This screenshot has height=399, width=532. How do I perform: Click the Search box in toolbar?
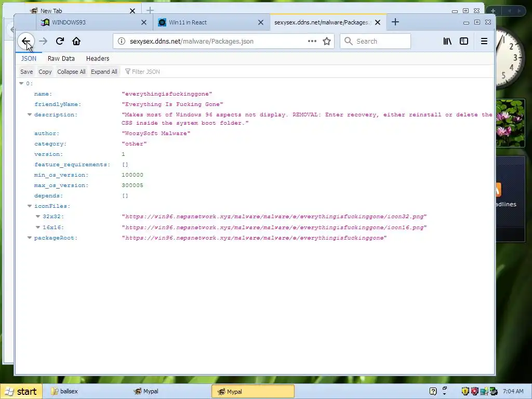click(x=375, y=42)
